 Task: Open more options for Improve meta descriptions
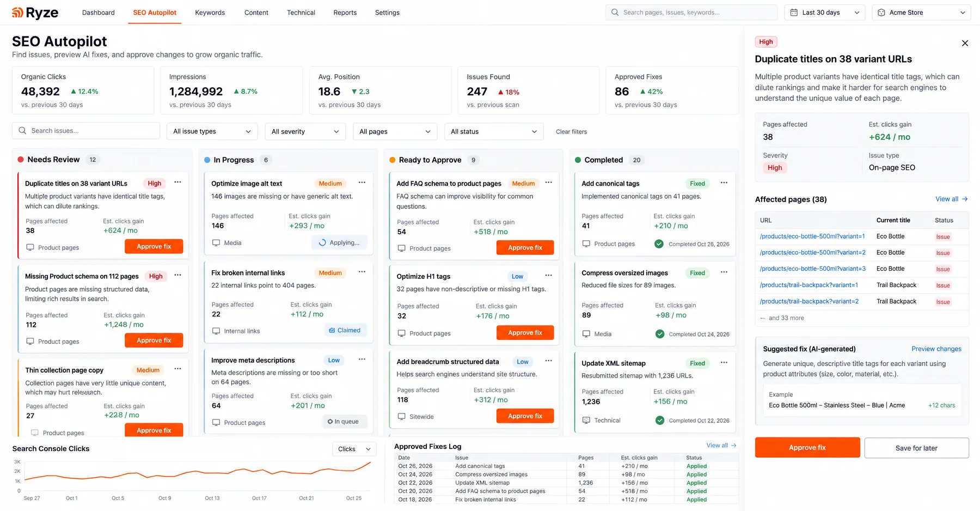[x=362, y=360]
